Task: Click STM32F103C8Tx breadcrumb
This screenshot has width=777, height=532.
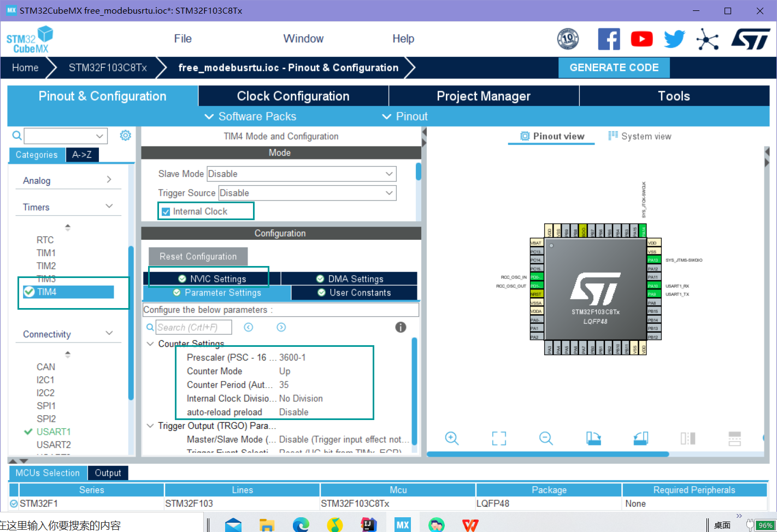Action: coord(108,68)
